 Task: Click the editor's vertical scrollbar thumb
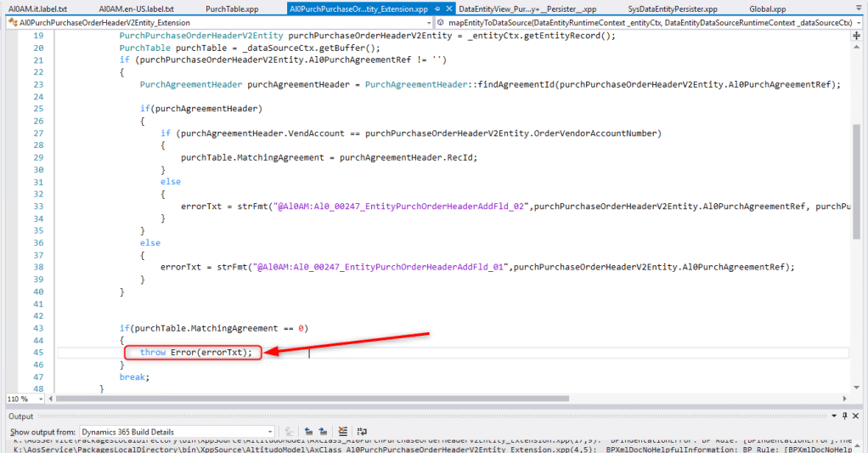tap(857, 170)
